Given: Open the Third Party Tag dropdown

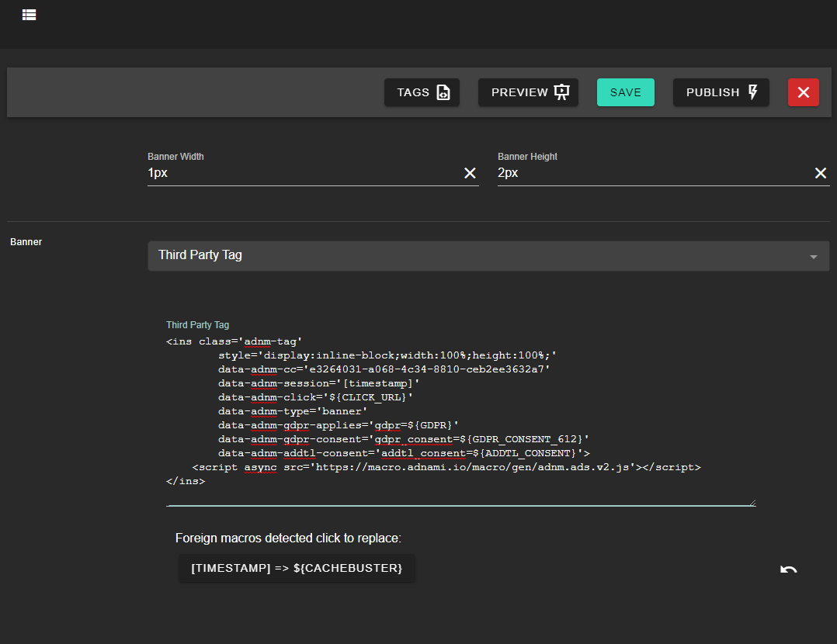Looking at the screenshot, I should (488, 255).
